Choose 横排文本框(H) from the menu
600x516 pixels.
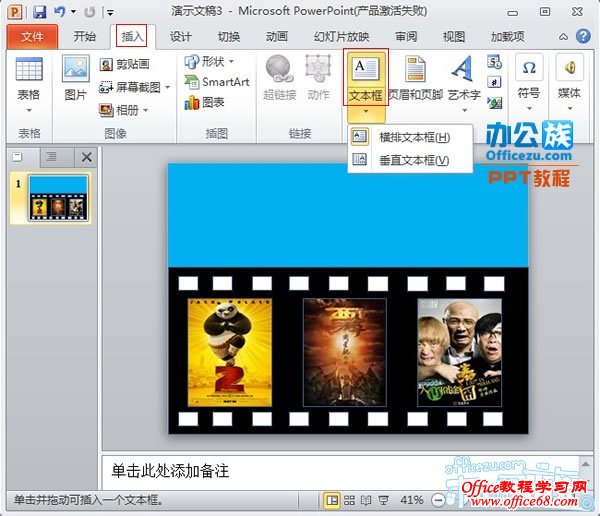[x=413, y=137]
